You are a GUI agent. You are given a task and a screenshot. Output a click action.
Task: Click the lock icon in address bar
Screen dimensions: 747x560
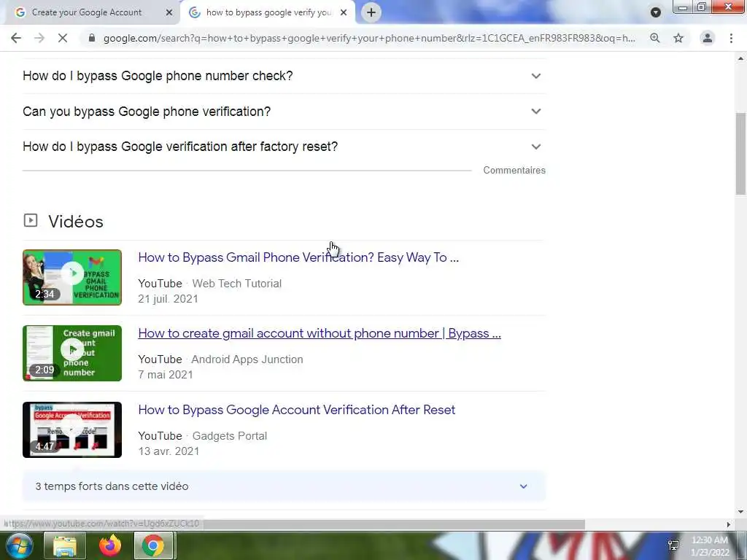pyautogui.click(x=92, y=38)
